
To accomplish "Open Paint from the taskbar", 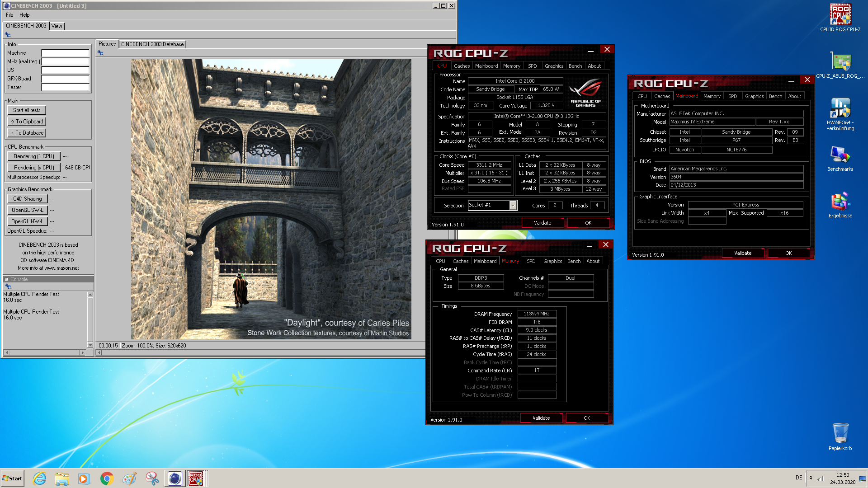I will click(x=129, y=478).
